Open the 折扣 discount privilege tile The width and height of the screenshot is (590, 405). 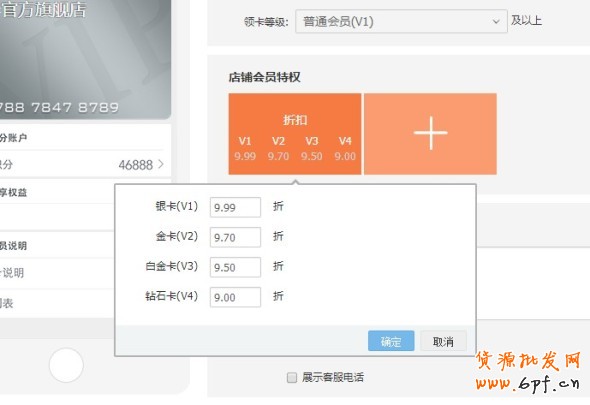pos(295,134)
